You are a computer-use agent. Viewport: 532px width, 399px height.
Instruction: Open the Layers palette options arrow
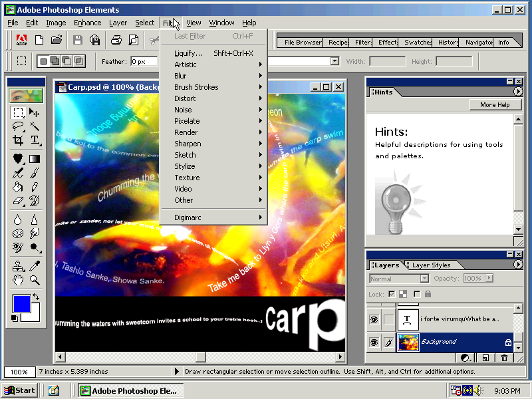[x=518, y=264]
